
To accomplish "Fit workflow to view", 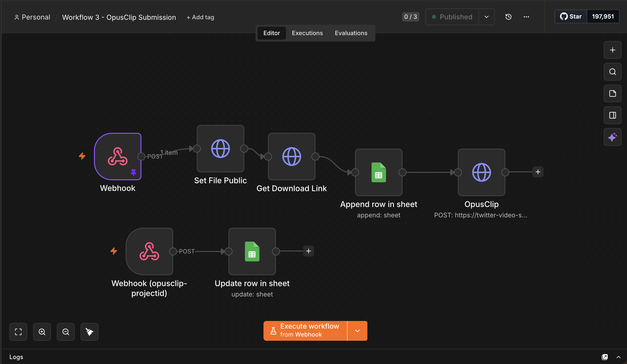I will click(18, 332).
